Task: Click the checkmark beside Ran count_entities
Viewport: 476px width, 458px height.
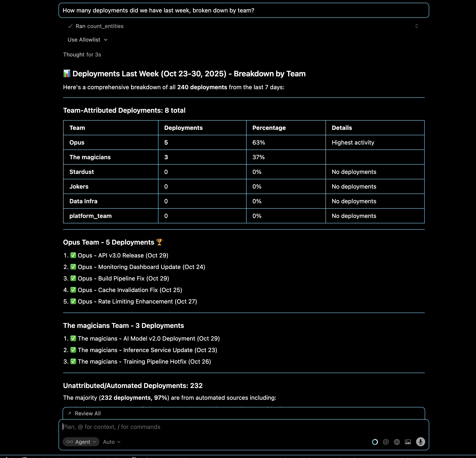Action: click(x=70, y=26)
